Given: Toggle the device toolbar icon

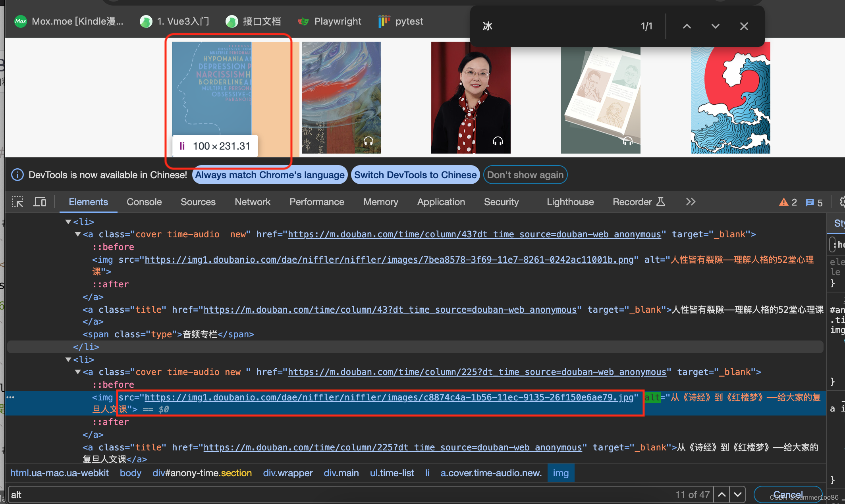Looking at the screenshot, I should 40,202.
